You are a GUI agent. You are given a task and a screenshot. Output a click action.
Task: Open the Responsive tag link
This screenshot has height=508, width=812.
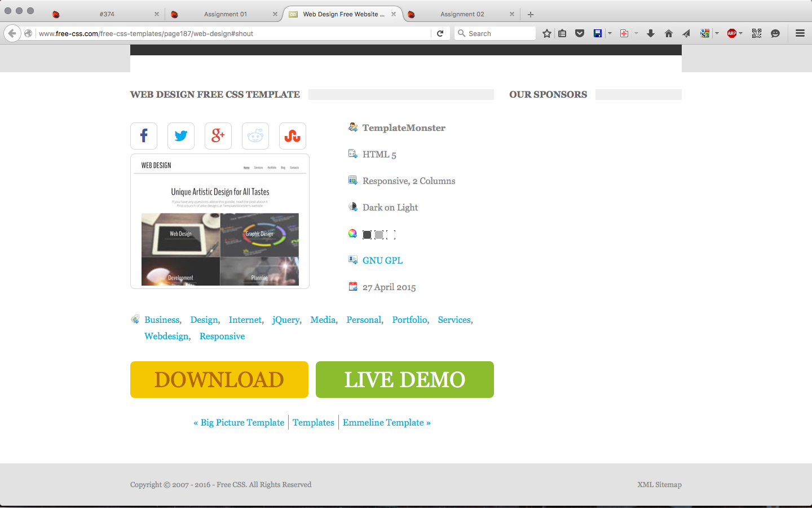coord(222,336)
